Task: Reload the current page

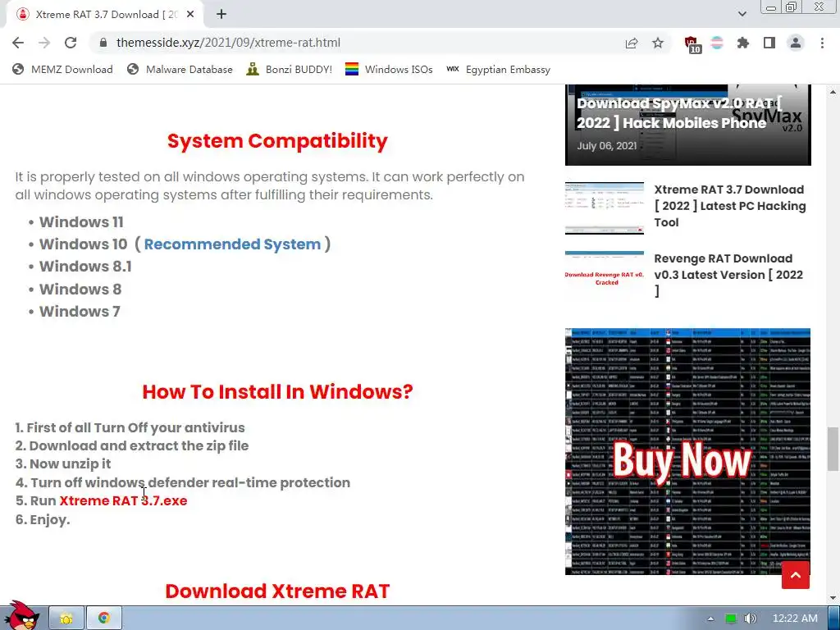Action: coord(71,43)
